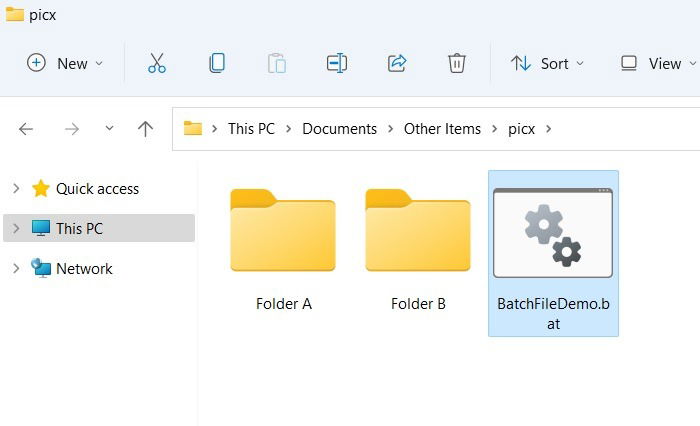Go up one folder level arrow
The width and height of the screenshot is (700, 426).
tap(145, 129)
